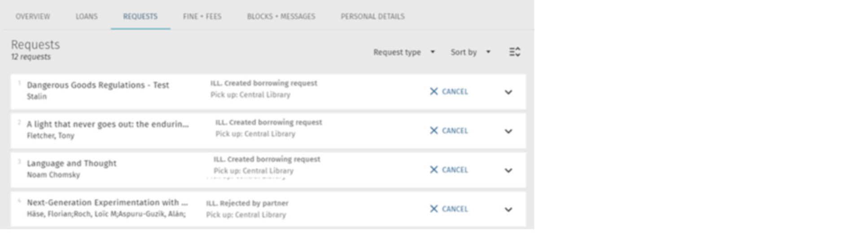Image resolution: width=868 pixels, height=246 pixels.
Task: Switch to the Loans tab
Action: tap(86, 17)
